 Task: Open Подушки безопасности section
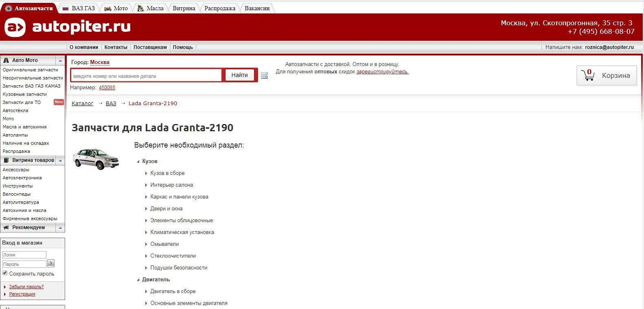click(x=179, y=268)
